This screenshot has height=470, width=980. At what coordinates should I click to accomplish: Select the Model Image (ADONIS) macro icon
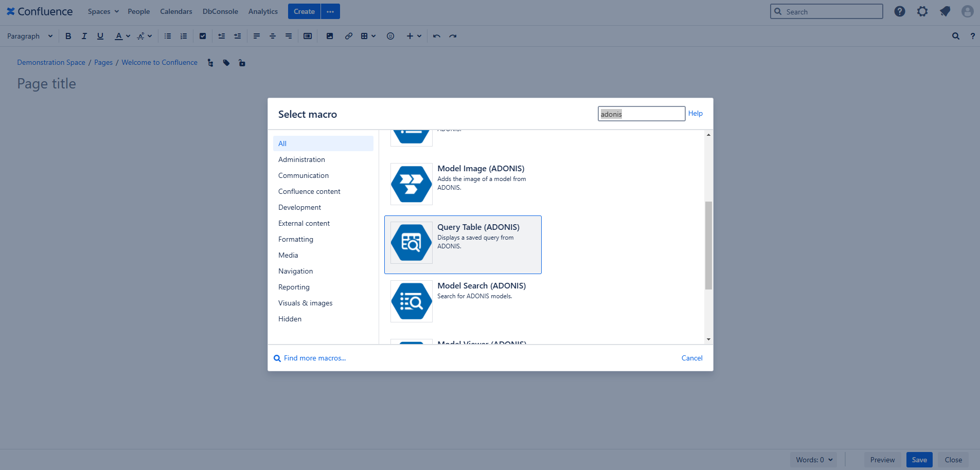411,184
